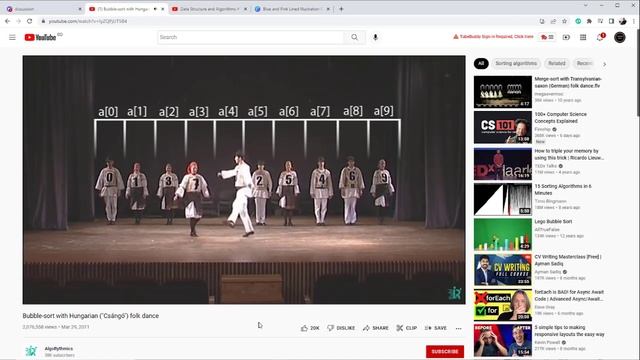The image size is (640, 360).
Task: Like the video (20K thumbs up)
Action: (x=310, y=328)
